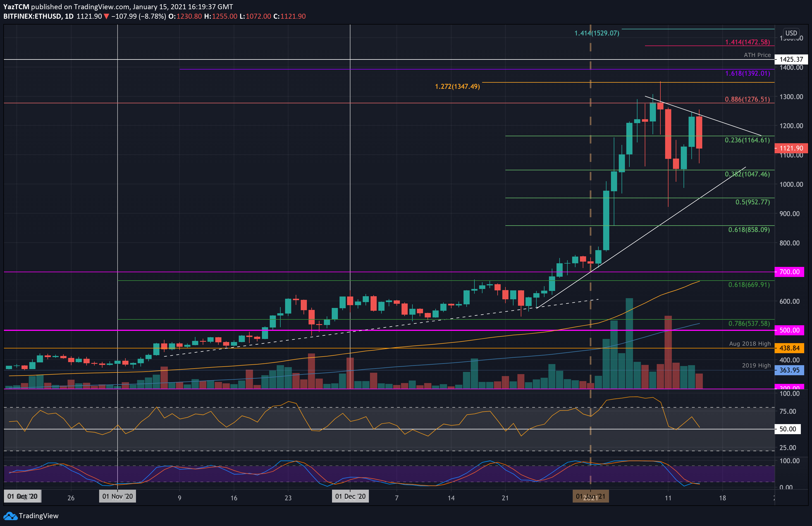
Task: Click the 0.236(1164.61) Fibonacci level label
Action: tap(747, 140)
